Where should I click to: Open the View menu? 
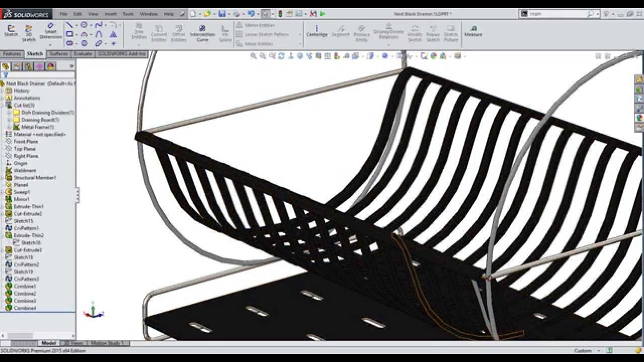93,14
